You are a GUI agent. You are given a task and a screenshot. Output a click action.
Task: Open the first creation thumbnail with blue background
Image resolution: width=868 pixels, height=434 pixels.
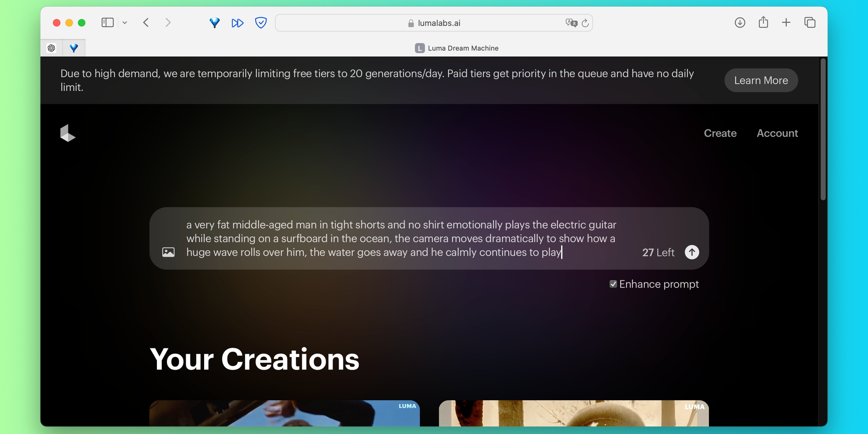[284, 413]
